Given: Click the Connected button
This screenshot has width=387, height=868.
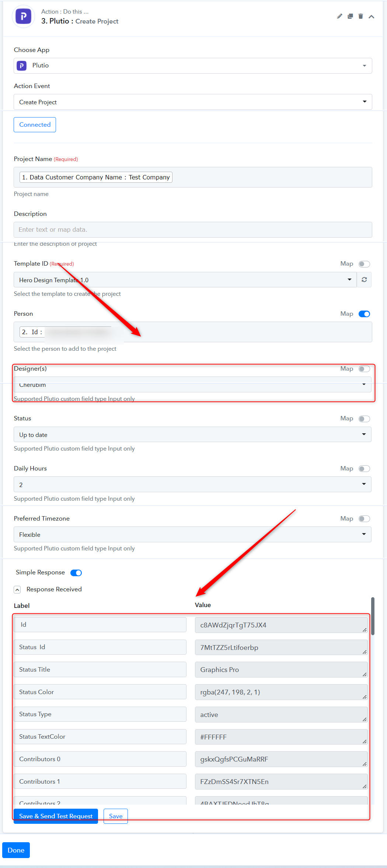Looking at the screenshot, I should pos(35,125).
